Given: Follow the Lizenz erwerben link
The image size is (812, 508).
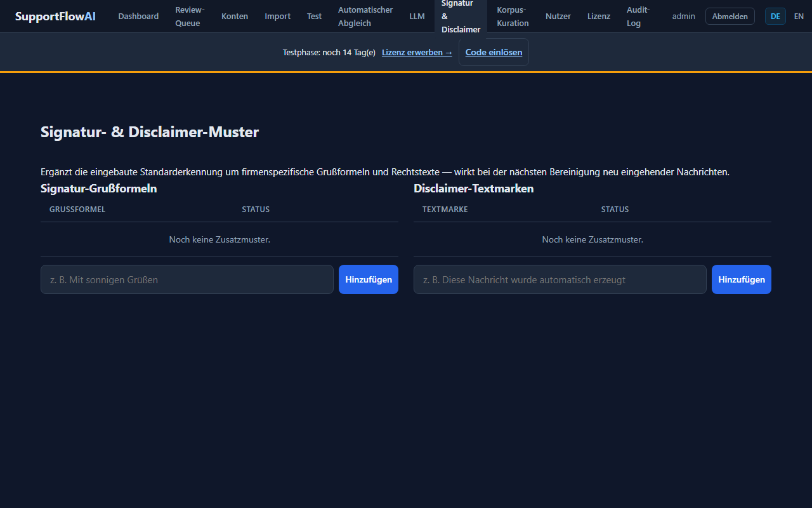Looking at the screenshot, I should [x=417, y=52].
